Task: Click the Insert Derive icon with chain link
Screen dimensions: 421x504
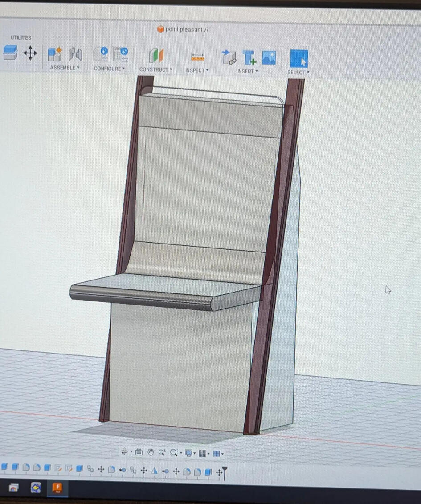Action: point(229,57)
